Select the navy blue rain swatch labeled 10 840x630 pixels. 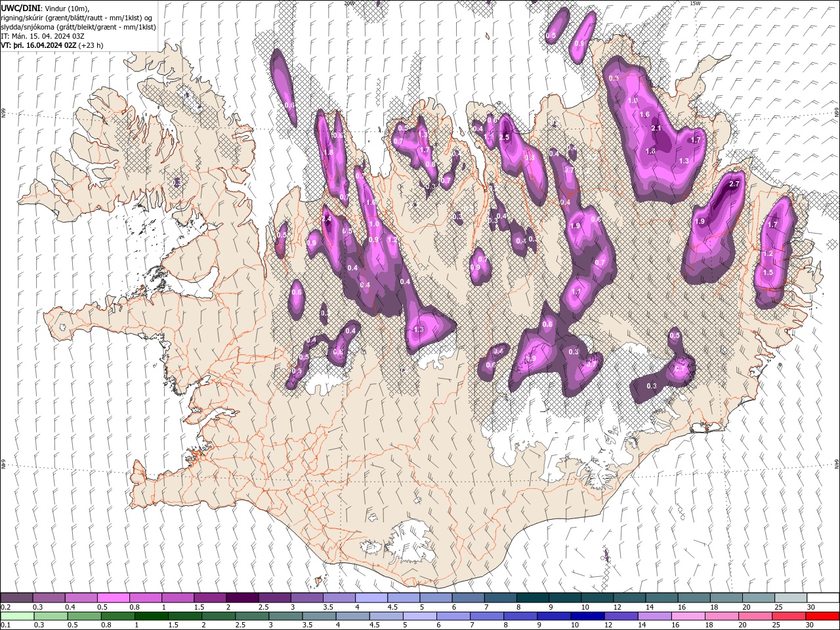tap(587, 616)
